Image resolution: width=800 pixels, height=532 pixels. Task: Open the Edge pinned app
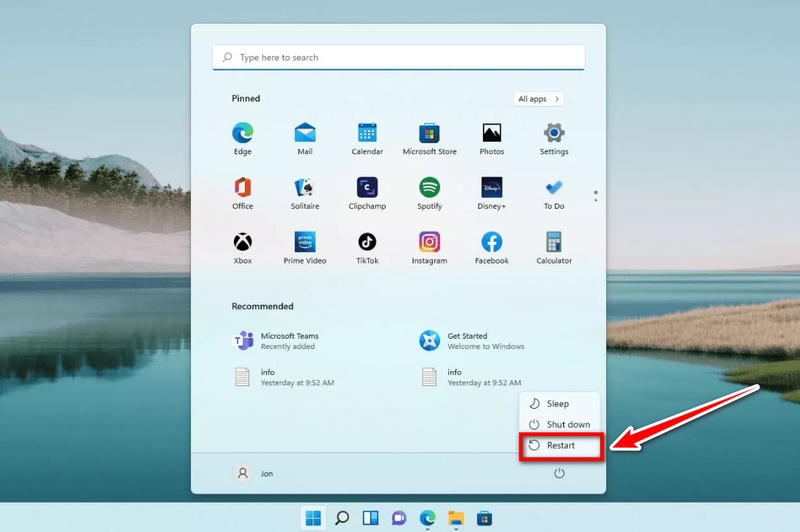tap(242, 139)
